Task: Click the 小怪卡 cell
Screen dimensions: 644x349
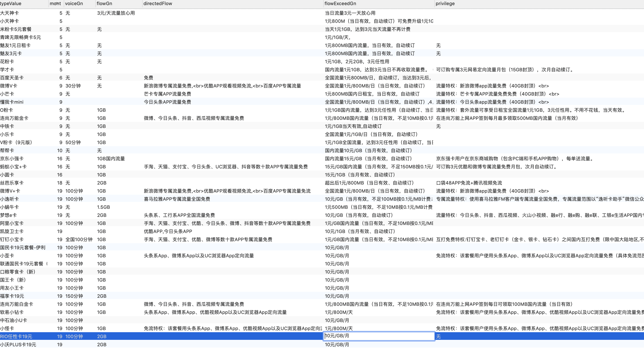Action: coord(7,328)
